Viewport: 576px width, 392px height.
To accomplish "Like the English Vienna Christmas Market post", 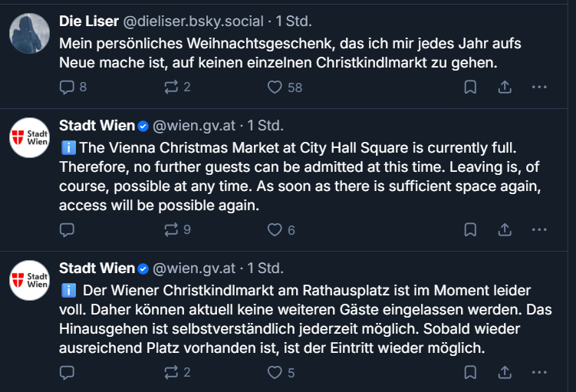I will click(x=275, y=229).
